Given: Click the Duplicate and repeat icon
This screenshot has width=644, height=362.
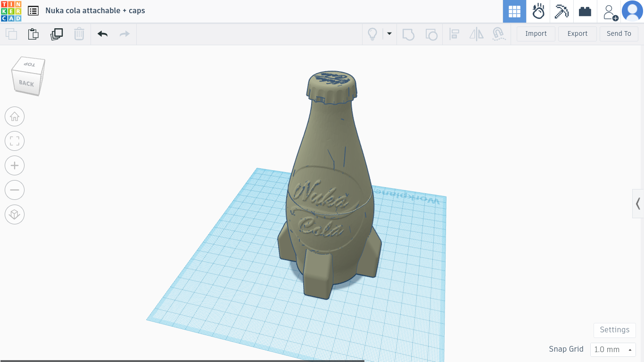Looking at the screenshot, I should [x=57, y=34].
